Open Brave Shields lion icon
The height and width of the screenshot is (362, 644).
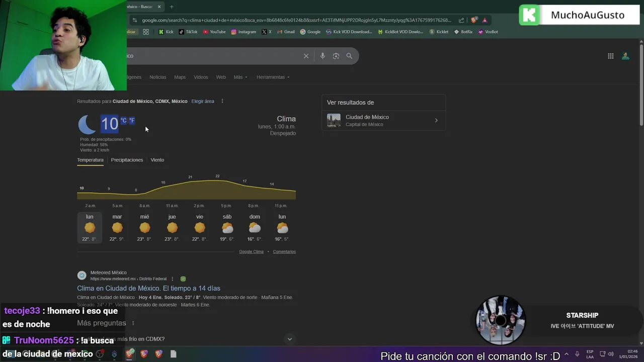(474, 20)
